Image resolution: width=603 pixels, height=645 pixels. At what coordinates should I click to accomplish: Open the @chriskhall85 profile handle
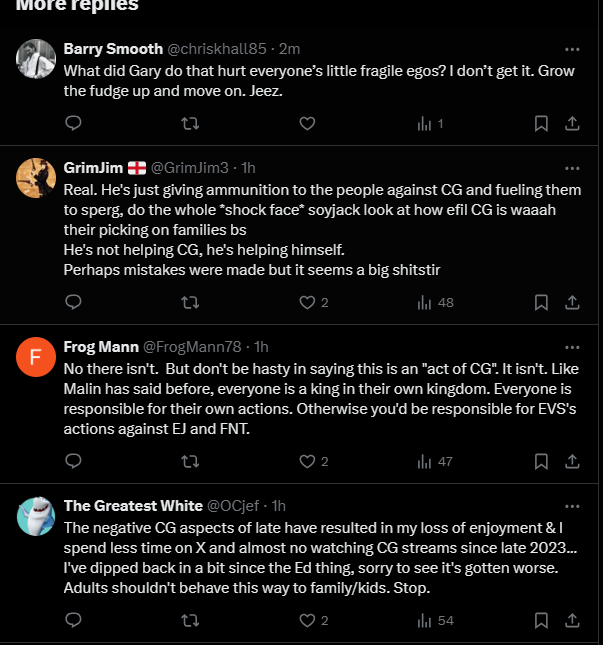pyautogui.click(x=217, y=49)
